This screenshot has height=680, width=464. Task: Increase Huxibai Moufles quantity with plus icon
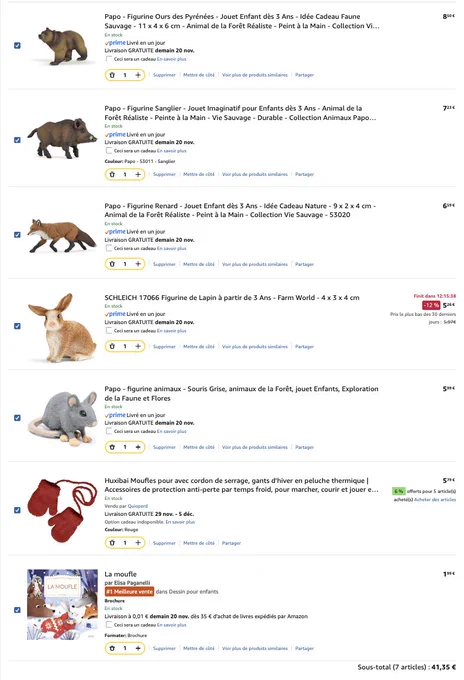click(137, 543)
